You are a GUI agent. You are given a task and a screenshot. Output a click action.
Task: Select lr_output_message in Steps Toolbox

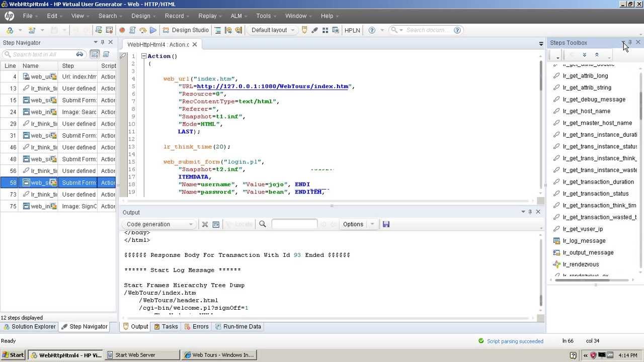tap(588, 252)
